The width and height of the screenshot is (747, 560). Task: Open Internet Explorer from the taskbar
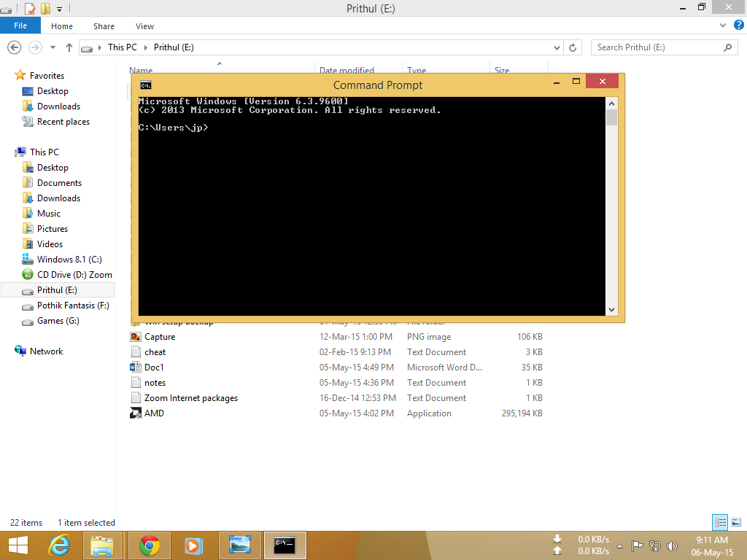click(60, 545)
